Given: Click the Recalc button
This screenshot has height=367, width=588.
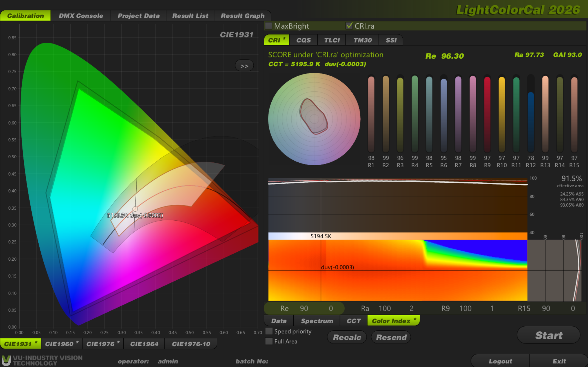Looking at the screenshot, I should (347, 337).
